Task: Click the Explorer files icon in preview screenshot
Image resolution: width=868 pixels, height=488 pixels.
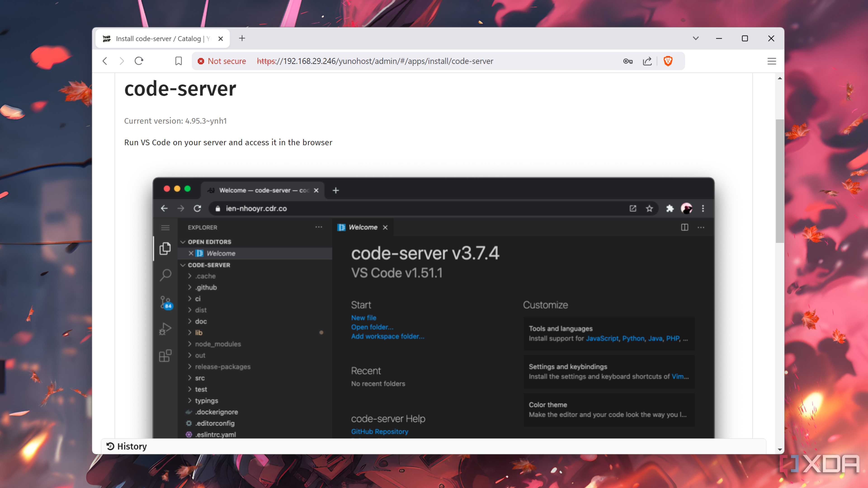Action: pos(165,249)
